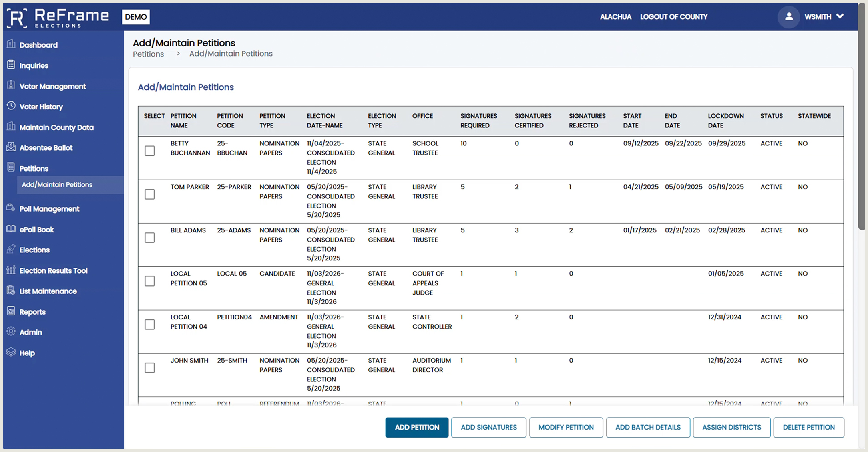
Task: Expand the Poll Management menu
Action: [x=49, y=209]
